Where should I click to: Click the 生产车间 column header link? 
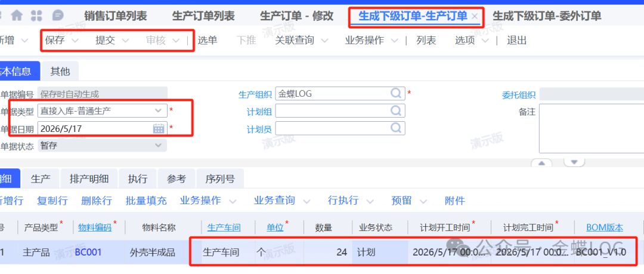224,227
